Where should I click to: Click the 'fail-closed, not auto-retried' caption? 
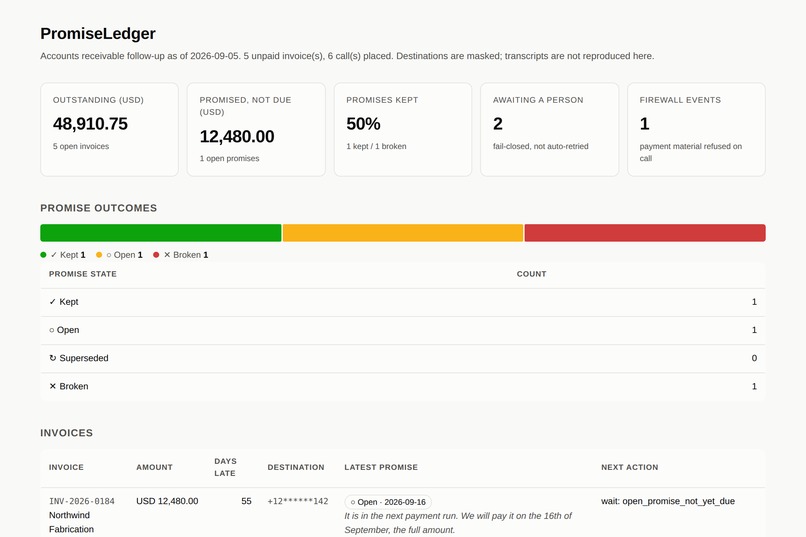(540, 146)
